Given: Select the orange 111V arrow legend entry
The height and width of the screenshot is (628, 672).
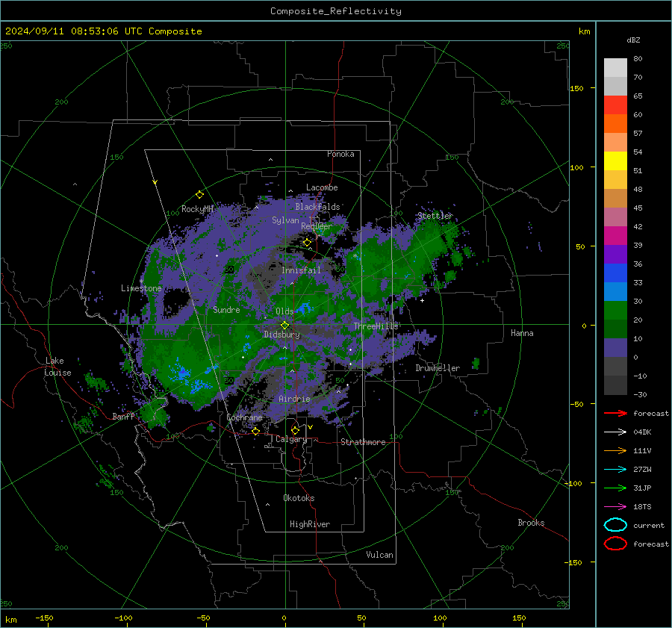Looking at the screenshot, I should (x=615, y=450).
